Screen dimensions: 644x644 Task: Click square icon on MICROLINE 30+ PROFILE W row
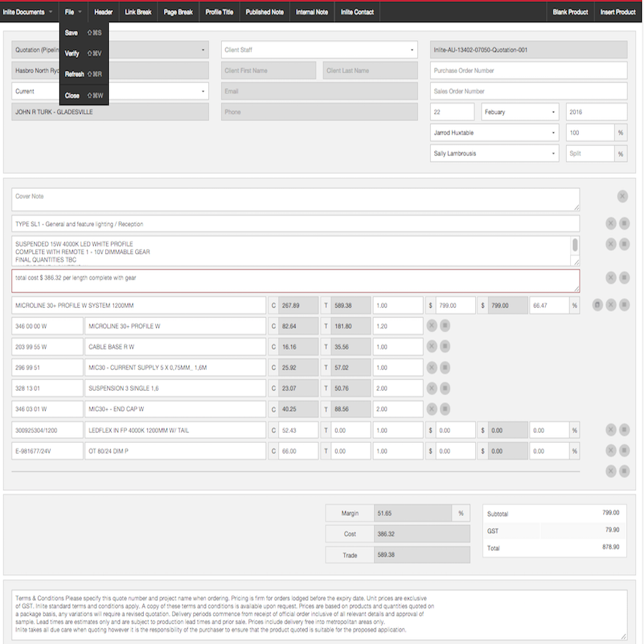point(445,326)
